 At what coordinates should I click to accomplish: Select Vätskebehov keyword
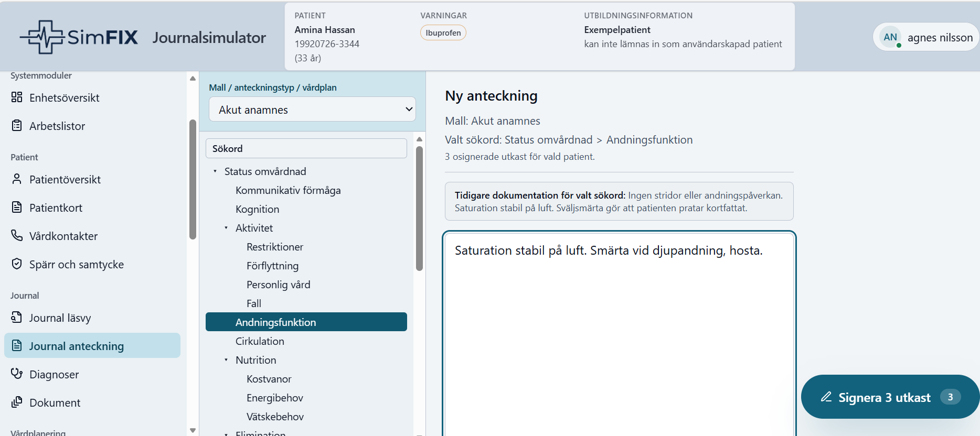275,417
